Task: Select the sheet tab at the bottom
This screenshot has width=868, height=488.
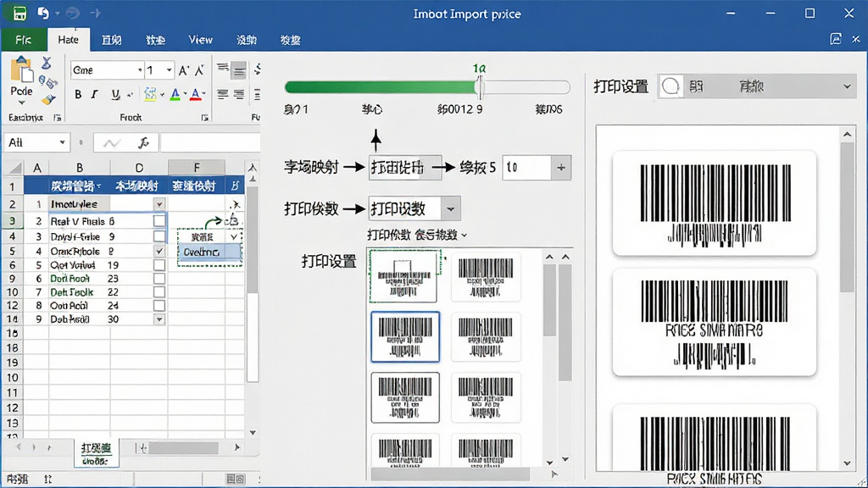Action: coord(97,453)
